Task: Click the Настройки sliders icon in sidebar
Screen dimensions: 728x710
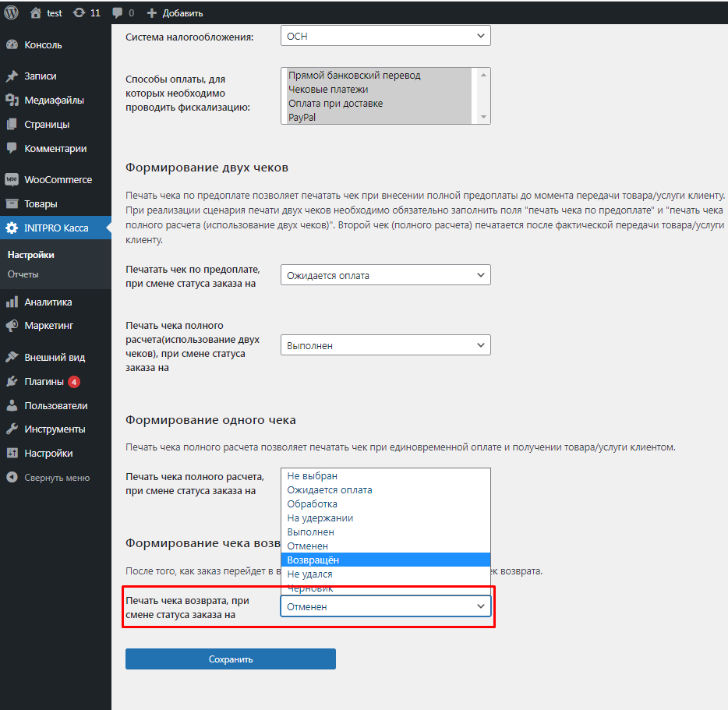Action: (12, 454)
